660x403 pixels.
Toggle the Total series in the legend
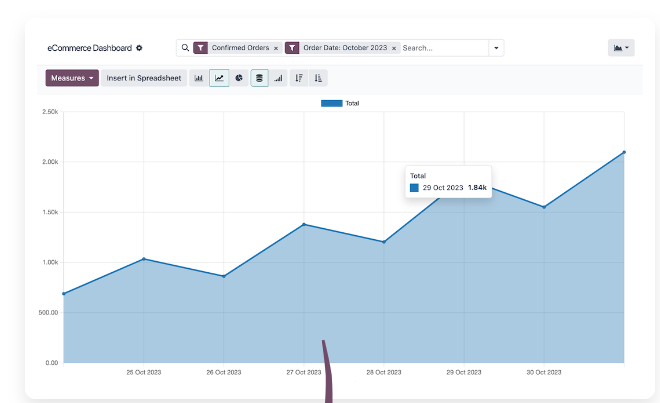[351, 103]
